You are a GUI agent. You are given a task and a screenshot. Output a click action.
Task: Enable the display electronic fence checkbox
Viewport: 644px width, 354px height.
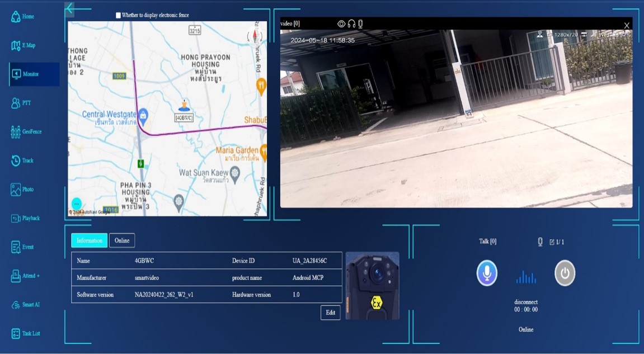118,16
